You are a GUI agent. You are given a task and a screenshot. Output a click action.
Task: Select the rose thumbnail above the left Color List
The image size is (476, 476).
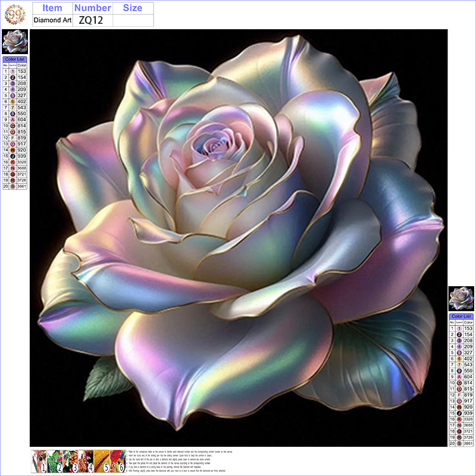(15, 42)
